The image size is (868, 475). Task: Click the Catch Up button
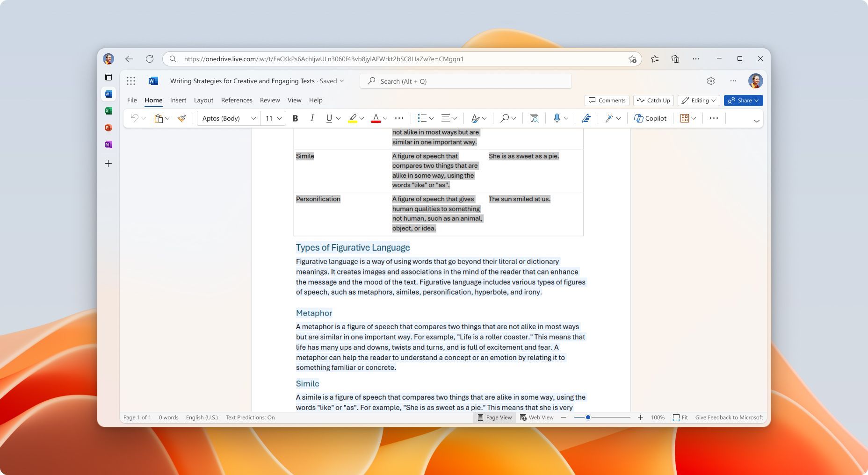coord(653,101)
